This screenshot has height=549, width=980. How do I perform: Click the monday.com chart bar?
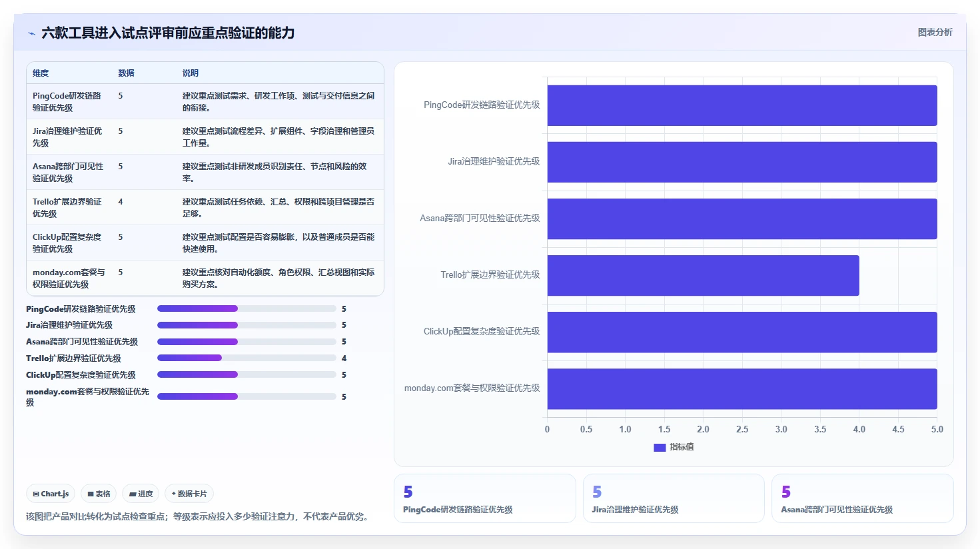coord(742,388)
